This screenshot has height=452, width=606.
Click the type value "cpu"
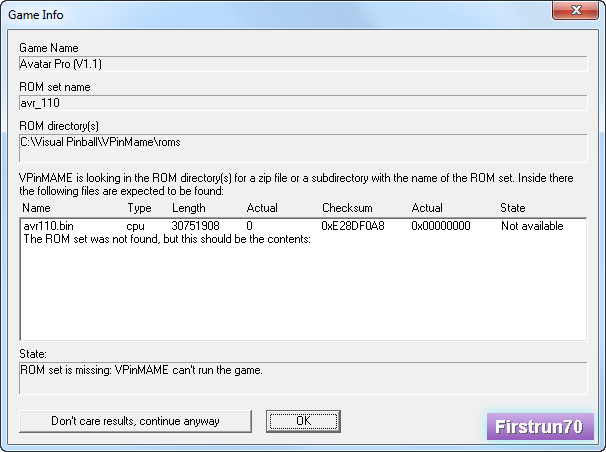pos(135,226)
